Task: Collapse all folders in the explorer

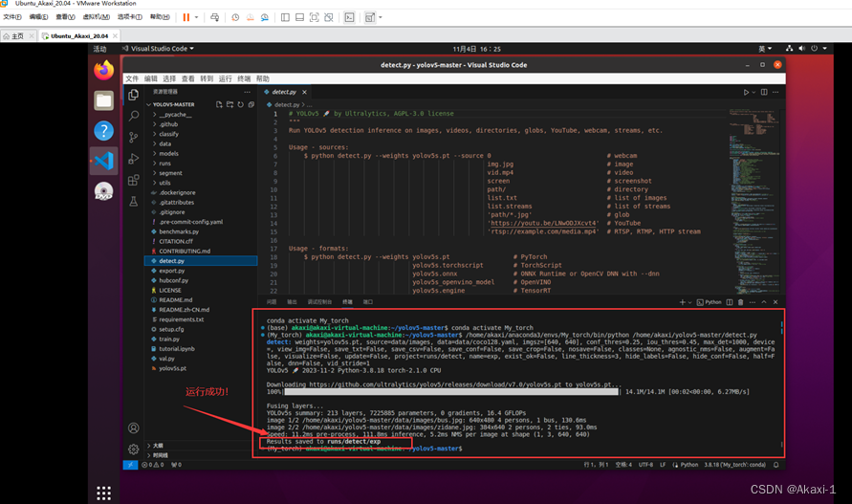Action: 251,104
